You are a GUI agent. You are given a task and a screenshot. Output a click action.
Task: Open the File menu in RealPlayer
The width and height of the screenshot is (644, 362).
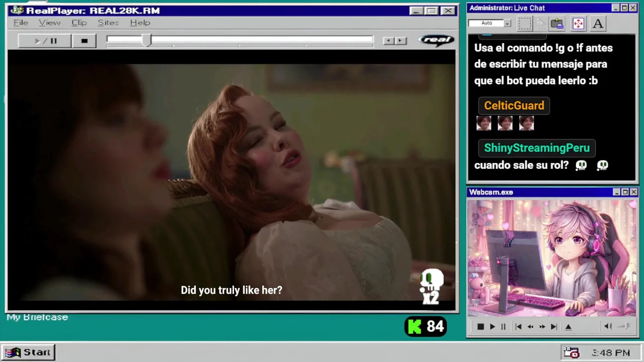coord(21,23)
